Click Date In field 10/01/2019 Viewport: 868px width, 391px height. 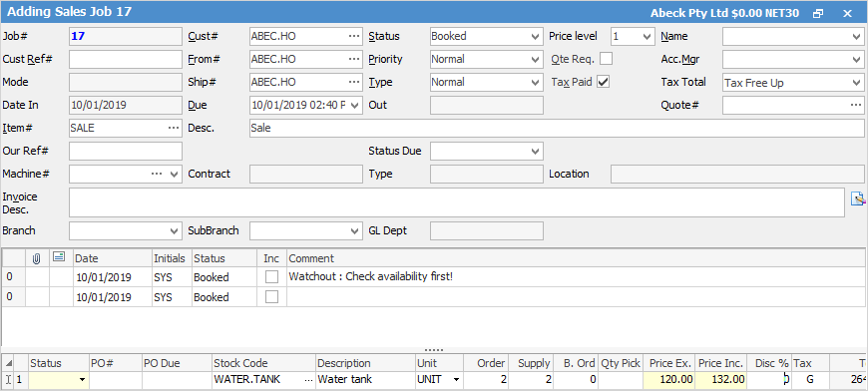126,105
